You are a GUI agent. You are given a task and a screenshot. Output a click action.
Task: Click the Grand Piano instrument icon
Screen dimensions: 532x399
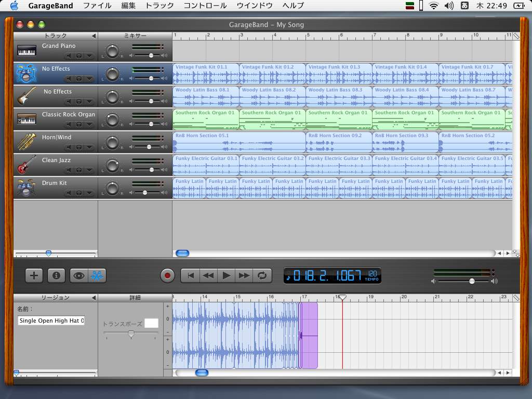[x=26, y=50]
